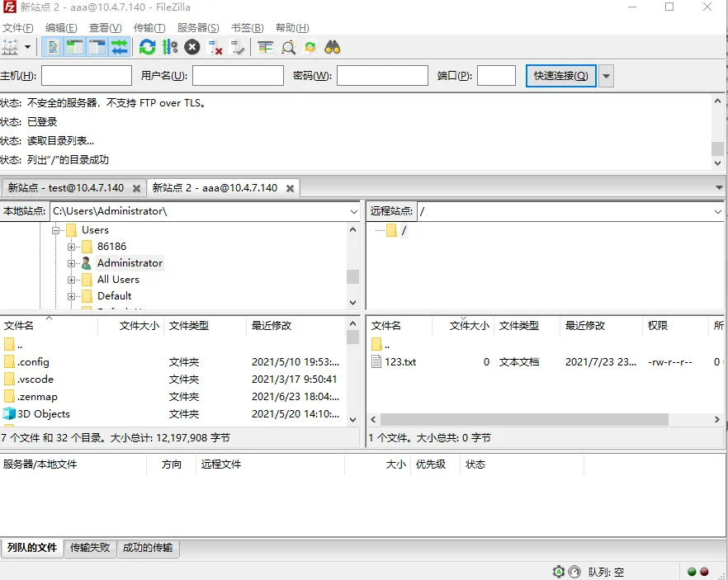Select remote root folder /
Image resolution: width=728 pixels, height=580 pixels.
[x=404, y=230]
